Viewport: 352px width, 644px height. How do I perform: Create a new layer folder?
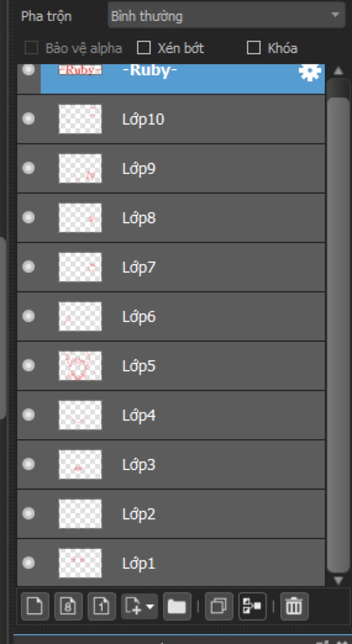pos(177,606)
